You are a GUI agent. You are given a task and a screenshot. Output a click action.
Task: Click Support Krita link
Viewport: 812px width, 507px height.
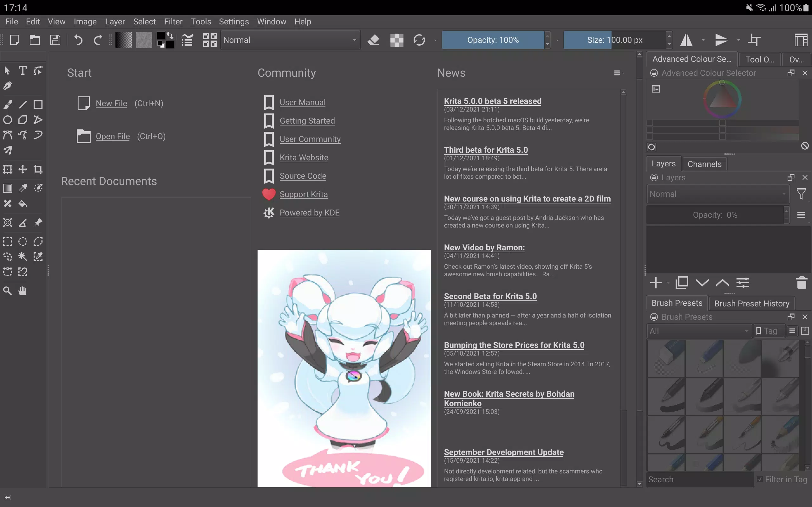304,194
